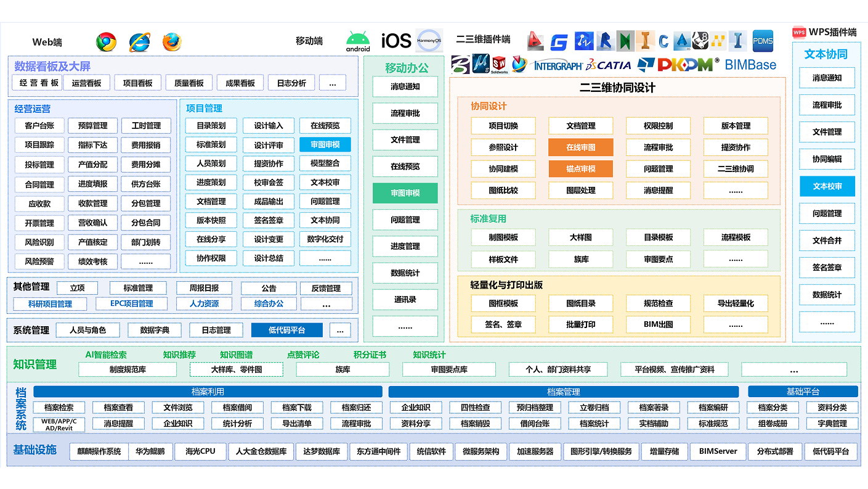Select the blue 低代码平台 box in 系统管理
This screenshot has height=489, width=868.
tap(286, 331)
